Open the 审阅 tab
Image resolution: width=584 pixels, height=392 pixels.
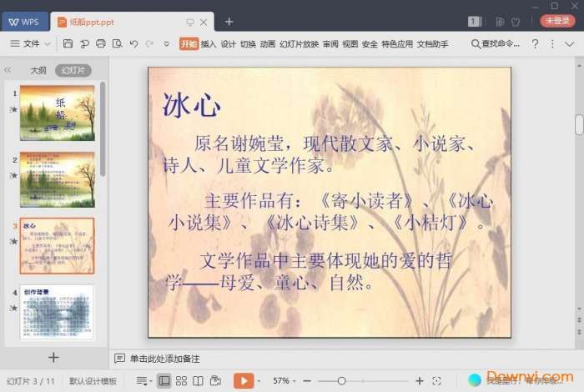pyautogui.click(x=330, y=44)
